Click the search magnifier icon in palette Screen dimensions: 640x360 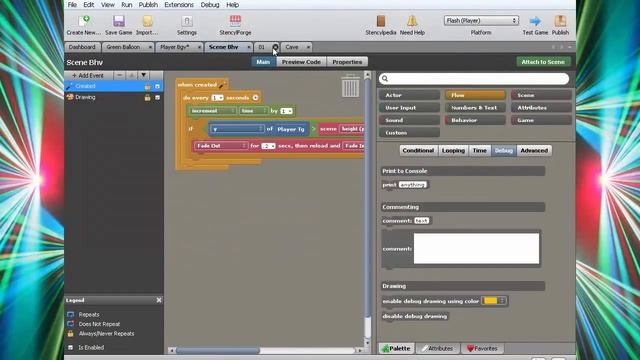click(385, 78)
